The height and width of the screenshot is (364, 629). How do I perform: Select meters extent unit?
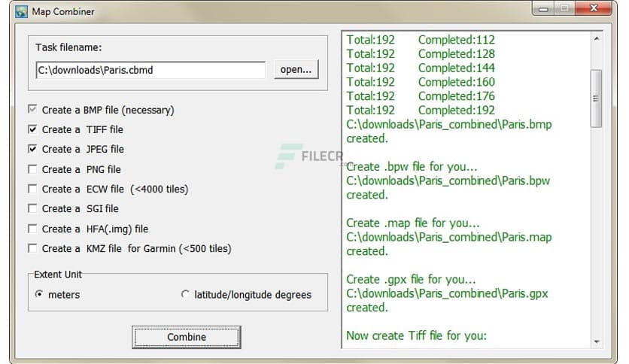click(x=39, y=294)
